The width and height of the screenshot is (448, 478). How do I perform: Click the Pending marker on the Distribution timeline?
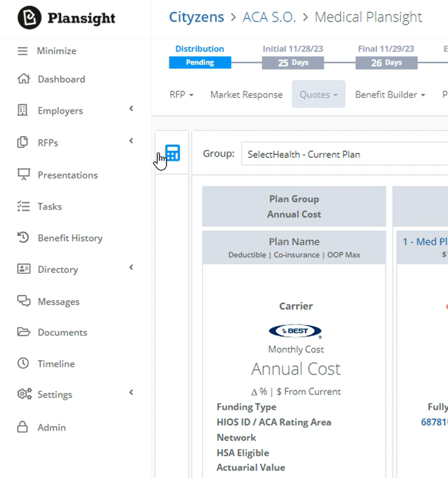point(199,62)
